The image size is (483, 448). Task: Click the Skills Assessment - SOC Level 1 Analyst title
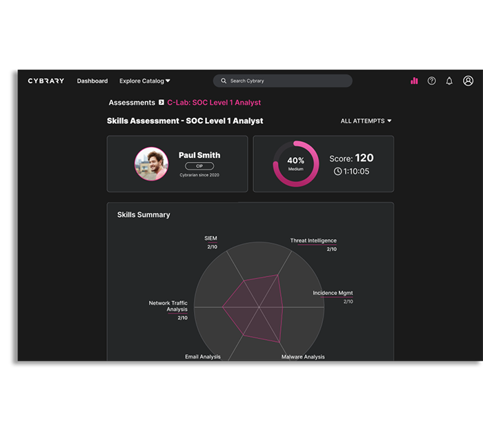tap(185, 121)
